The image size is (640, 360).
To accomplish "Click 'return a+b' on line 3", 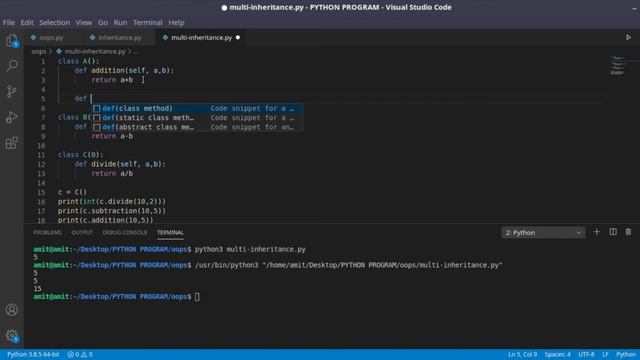I will click(112, 80).
